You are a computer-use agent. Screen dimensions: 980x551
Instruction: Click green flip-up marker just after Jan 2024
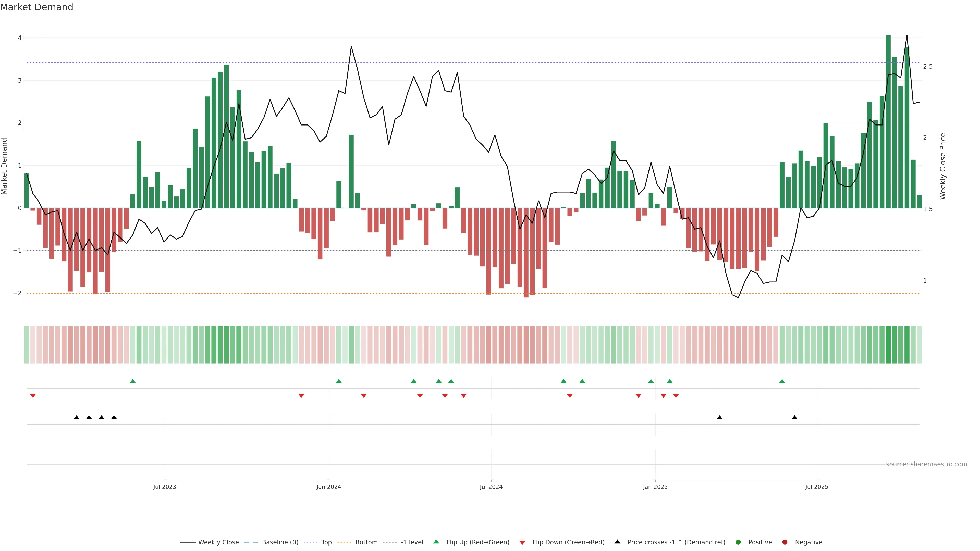coord(339,381)
